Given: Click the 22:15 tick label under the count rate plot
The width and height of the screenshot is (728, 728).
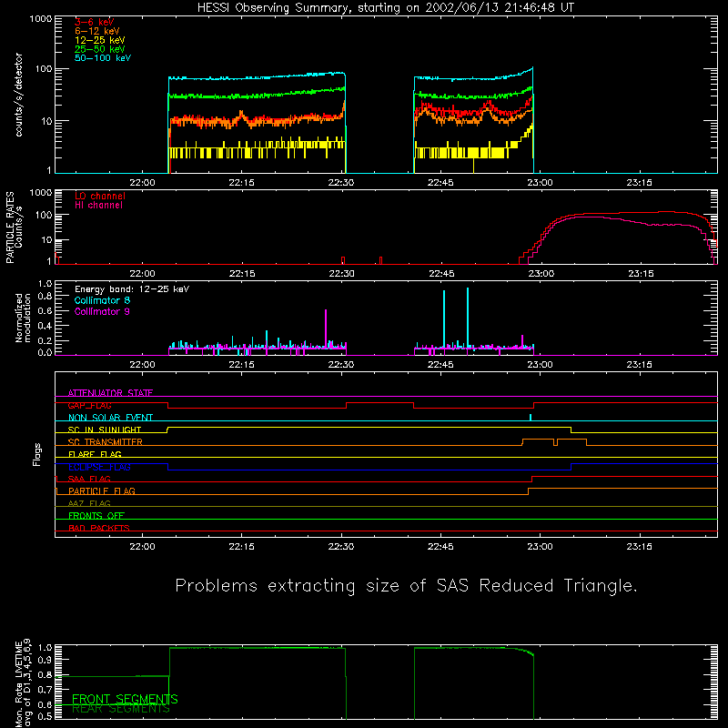Looking at the screenshot, I should tap(241, 183).
